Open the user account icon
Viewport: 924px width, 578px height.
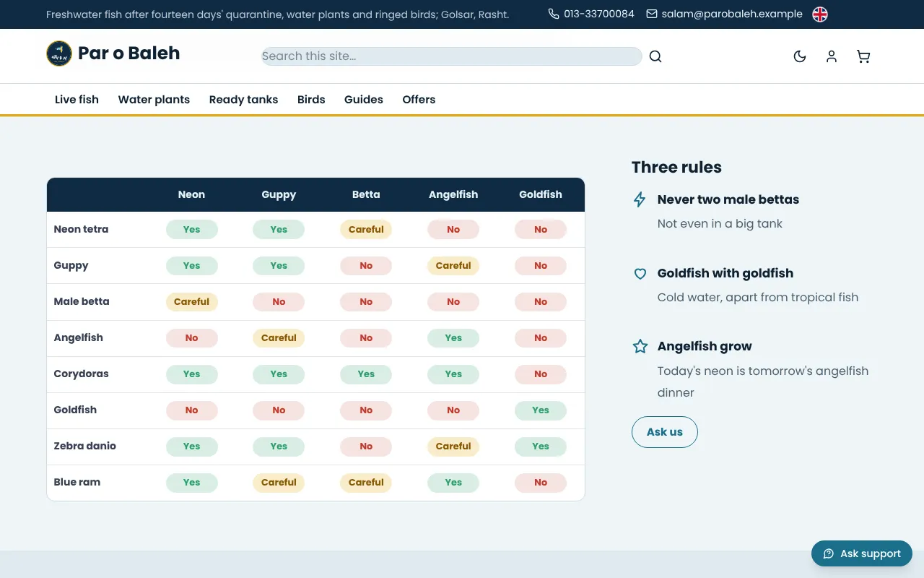point(832,56)
